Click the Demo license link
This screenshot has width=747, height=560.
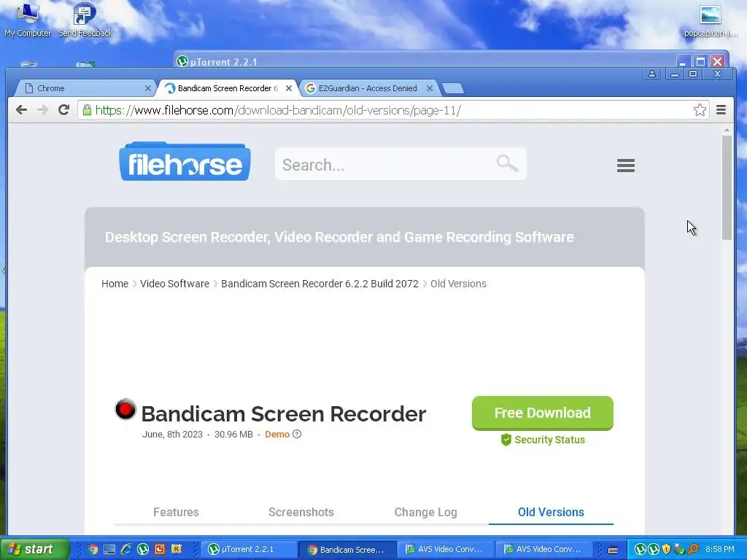click(x=277, y=435)
